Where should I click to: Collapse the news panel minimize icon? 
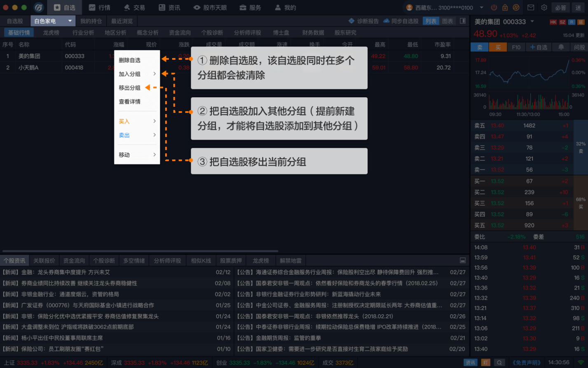[x=463, y=260]
